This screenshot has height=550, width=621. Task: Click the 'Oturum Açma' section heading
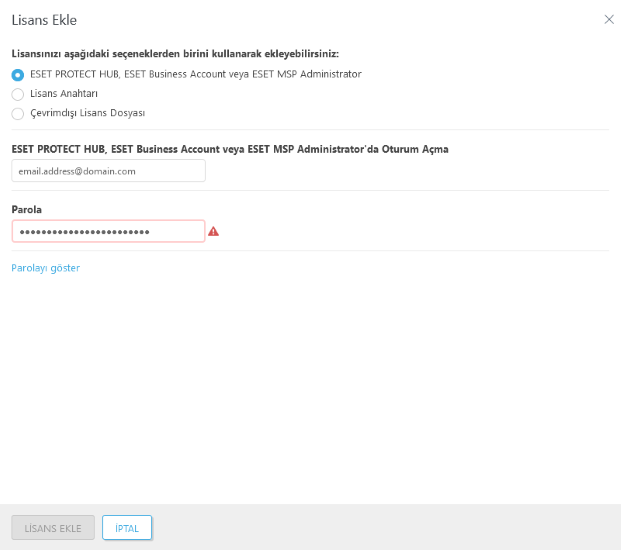pos(230,149)
